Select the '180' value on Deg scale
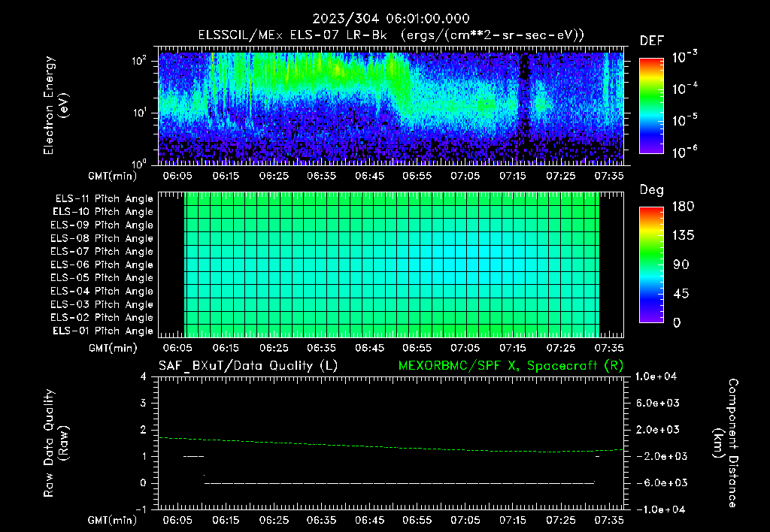Screen dimensions: 770x532 pyautogui.click(x=683, y=207)
